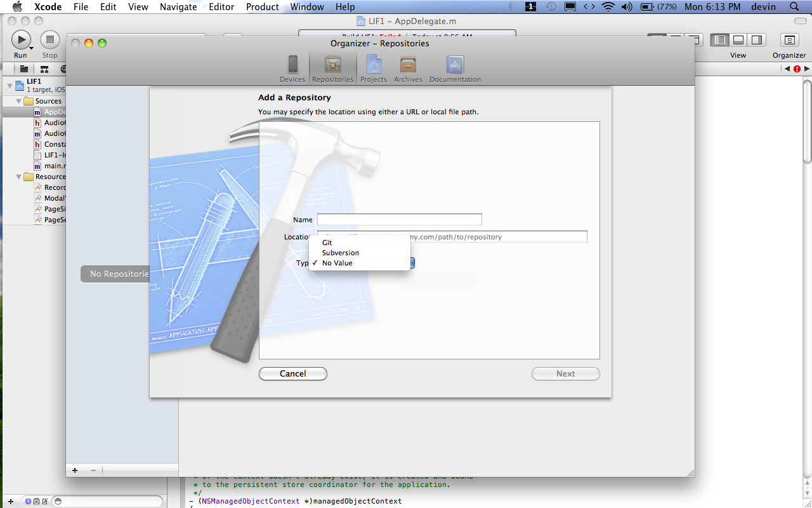
Task: Click the Location text field
Action: 452,237
